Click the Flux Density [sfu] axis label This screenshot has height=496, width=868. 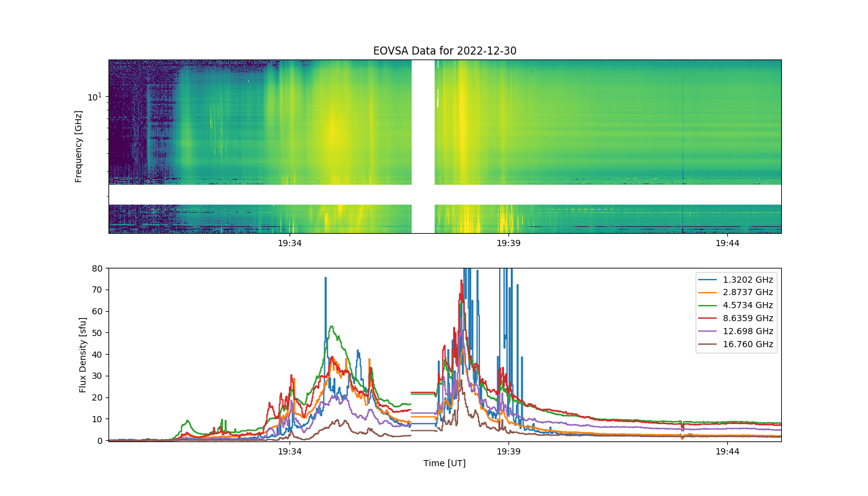(82, 355)
